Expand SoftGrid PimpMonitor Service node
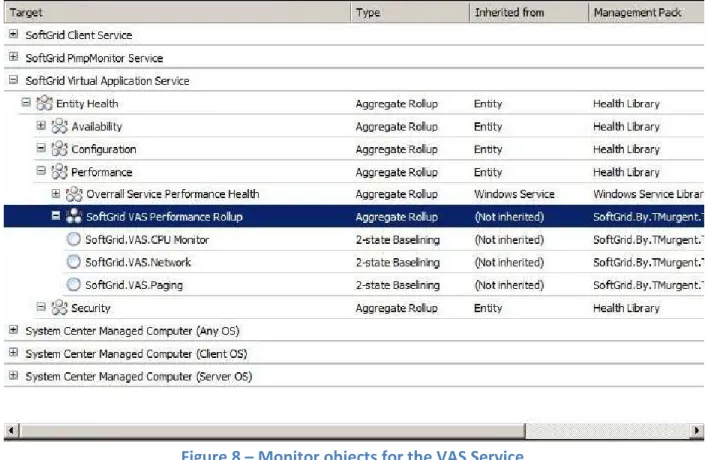The width and height of the screenshot is (708, 460). [x=14, y=57]
